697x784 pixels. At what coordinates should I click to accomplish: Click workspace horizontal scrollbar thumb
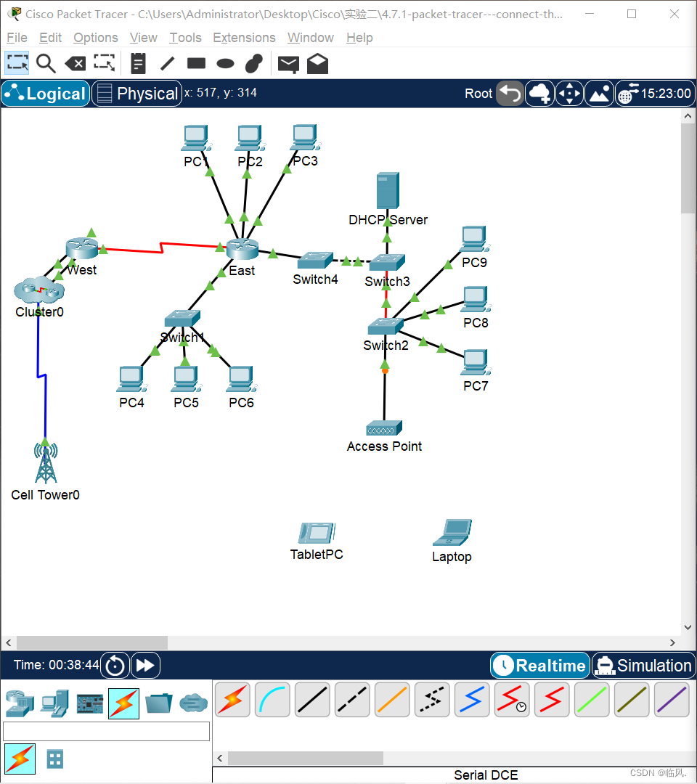tap(92, 642)
